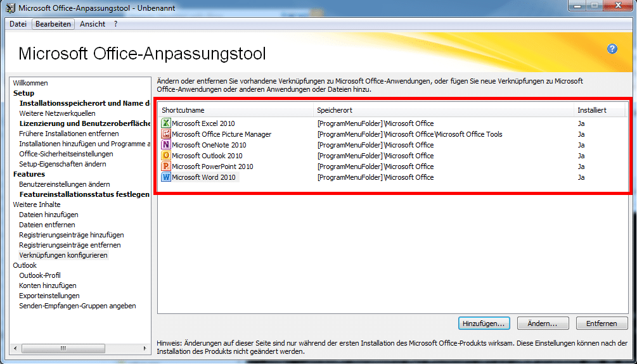This screenshot has width=637, height=364.
Task: Open Verknüpfungen konfigurieren page
Action: coord(63,255)
